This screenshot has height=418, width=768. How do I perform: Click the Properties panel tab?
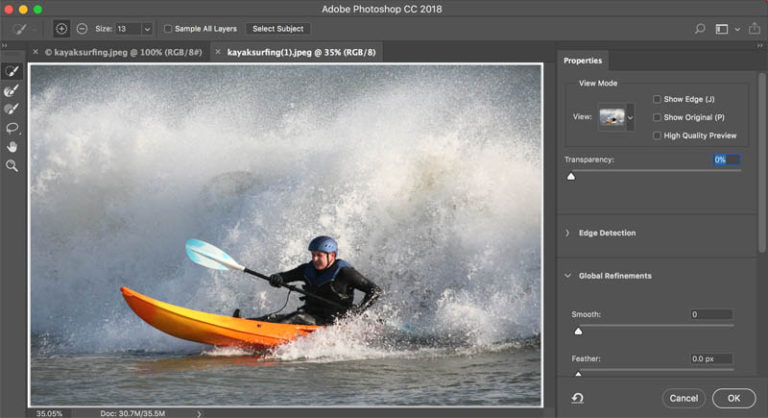(583, 61)
